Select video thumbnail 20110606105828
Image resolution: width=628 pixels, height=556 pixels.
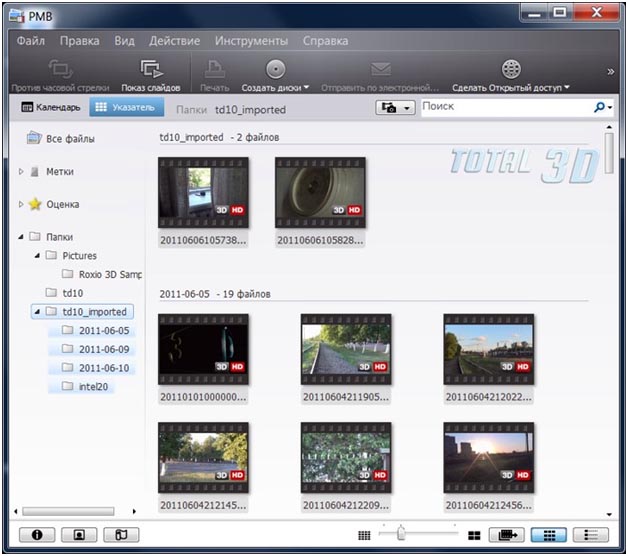pyautogui.click(x=320, y=192)
